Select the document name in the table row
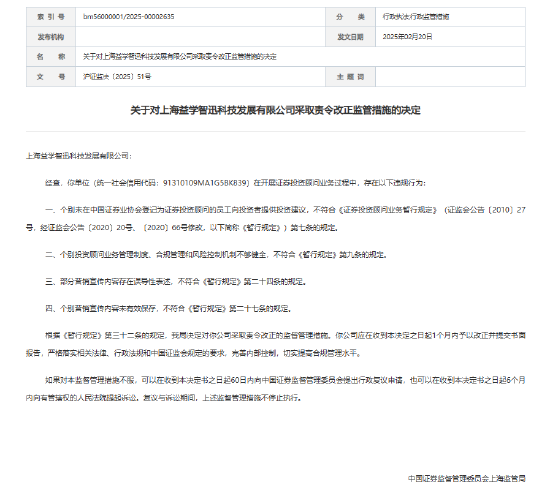This screenshot has width=550, height=493. click(180, 56)
